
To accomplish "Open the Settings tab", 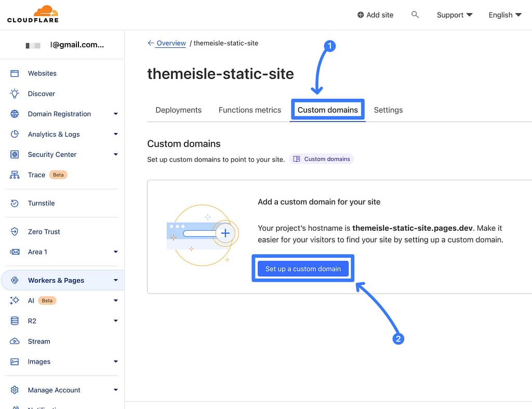I will [x=388, y=110].
